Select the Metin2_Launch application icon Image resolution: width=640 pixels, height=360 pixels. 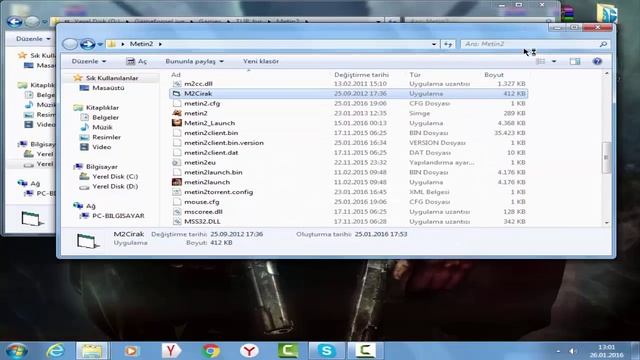tap(177, 123)
